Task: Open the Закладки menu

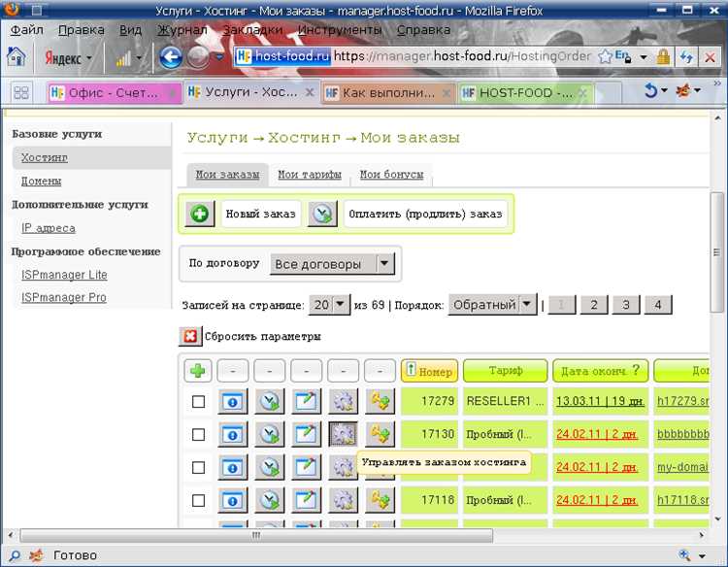Action: point(252,30)
